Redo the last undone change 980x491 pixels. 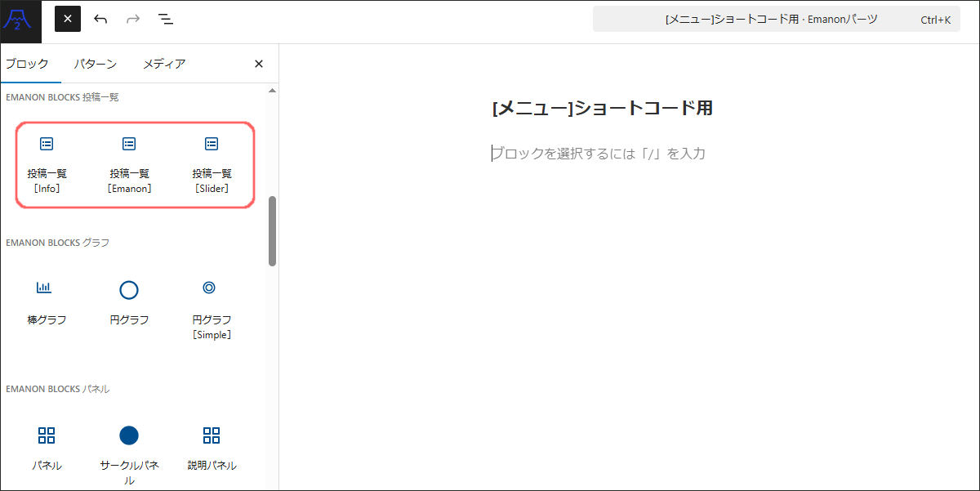[x=133, y=19]
